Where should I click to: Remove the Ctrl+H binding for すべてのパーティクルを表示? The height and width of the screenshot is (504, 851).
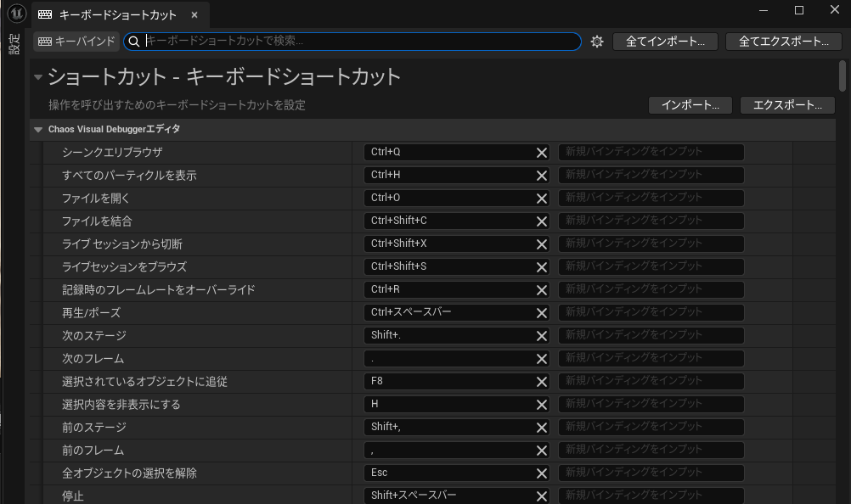(541, 176)
